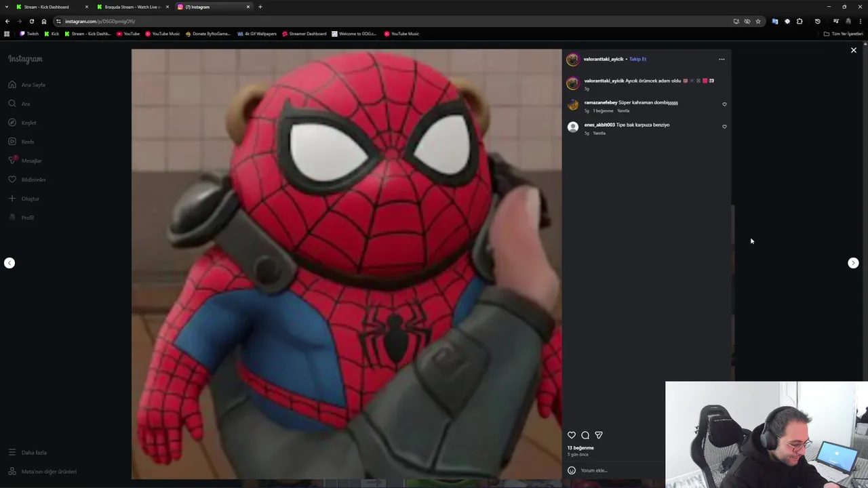Open the Kick bookmark
Screen dimensions: 868x488
52,34
